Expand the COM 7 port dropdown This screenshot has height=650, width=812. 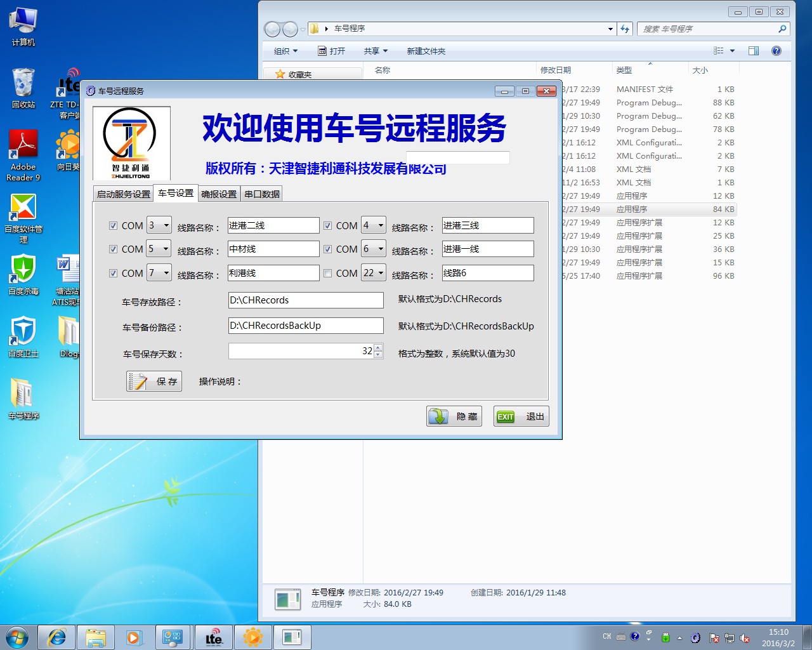(166, 273)
